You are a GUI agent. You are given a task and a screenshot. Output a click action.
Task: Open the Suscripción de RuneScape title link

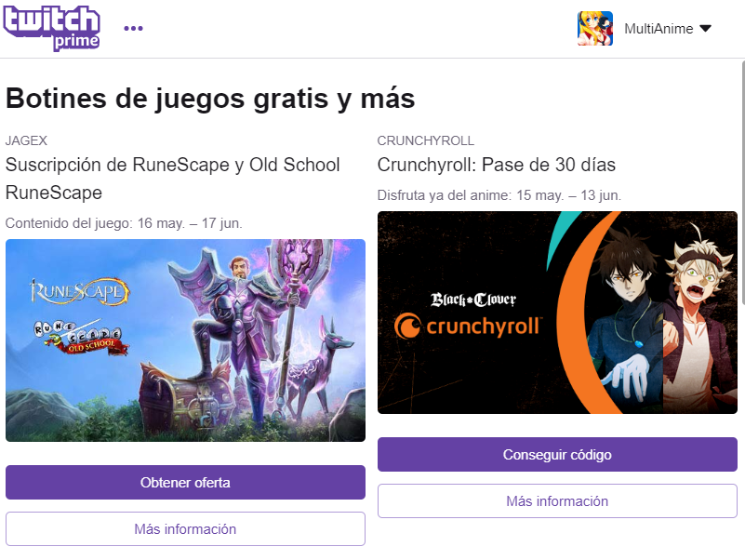coord(172,179)
